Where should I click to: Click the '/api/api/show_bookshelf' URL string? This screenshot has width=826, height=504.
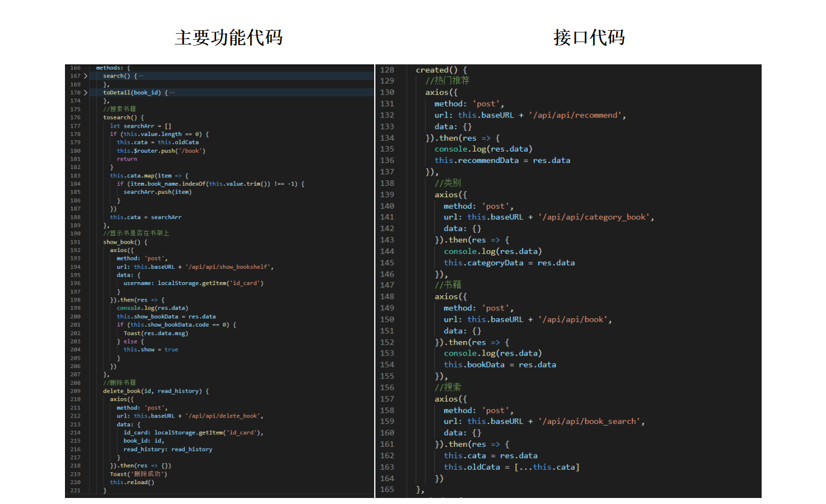click(229, 266)
